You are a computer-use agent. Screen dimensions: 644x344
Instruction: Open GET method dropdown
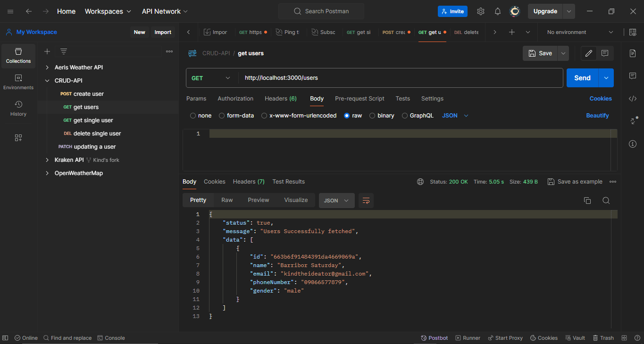(212, 78)
